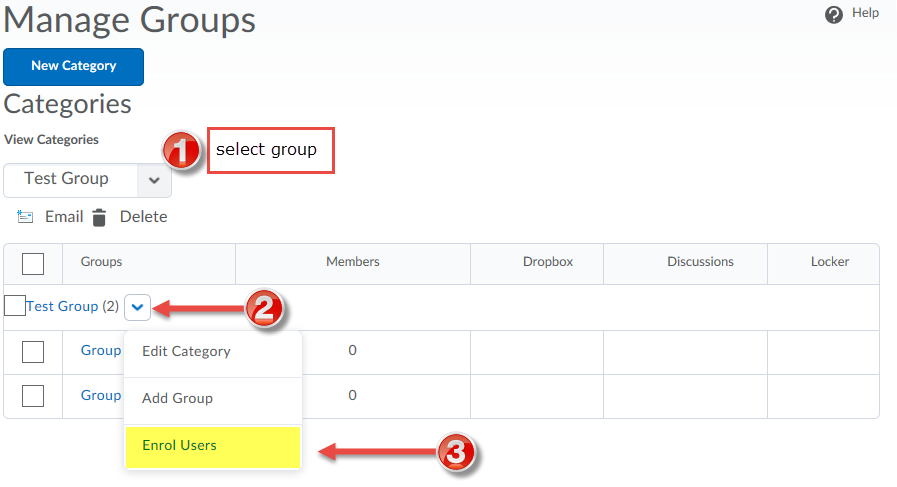Expand the chevron next to Test Group (2)
The image size is (897, 487).
pyautogui.click(x=137, y=307)
